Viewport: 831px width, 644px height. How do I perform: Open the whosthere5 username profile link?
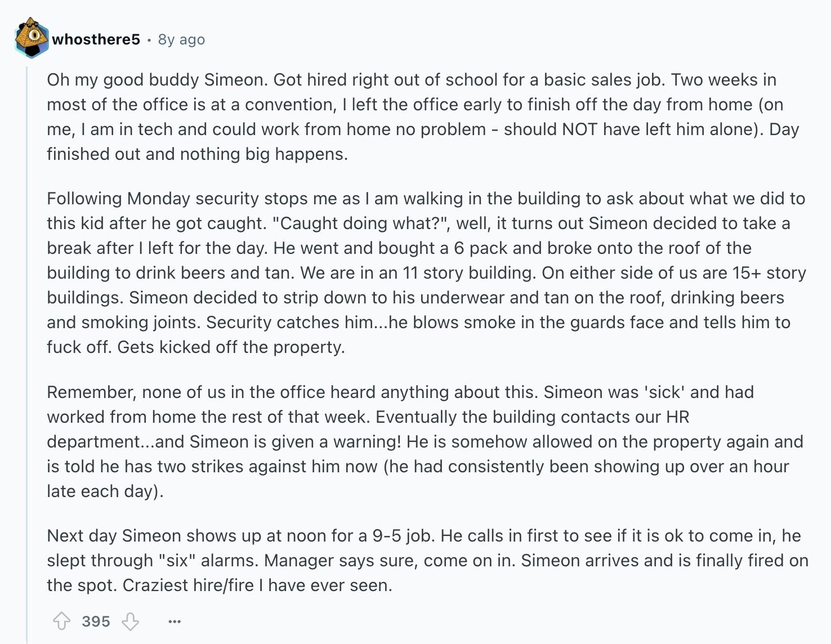click(x=96, y=39)
